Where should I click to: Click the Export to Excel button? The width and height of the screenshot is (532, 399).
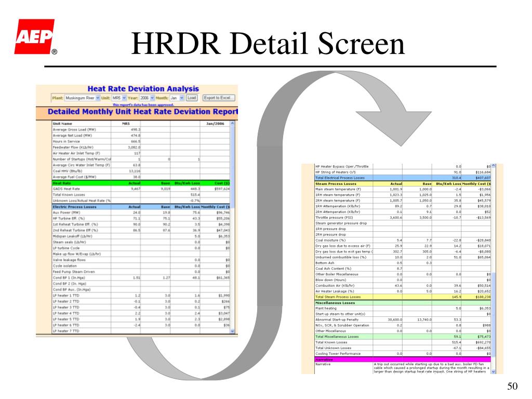pos(219,98)
